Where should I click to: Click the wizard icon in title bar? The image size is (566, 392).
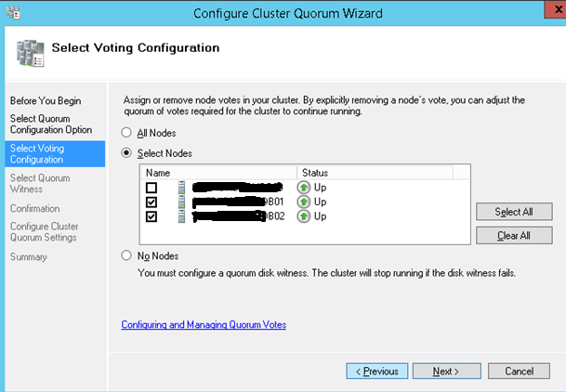[12, 12]
